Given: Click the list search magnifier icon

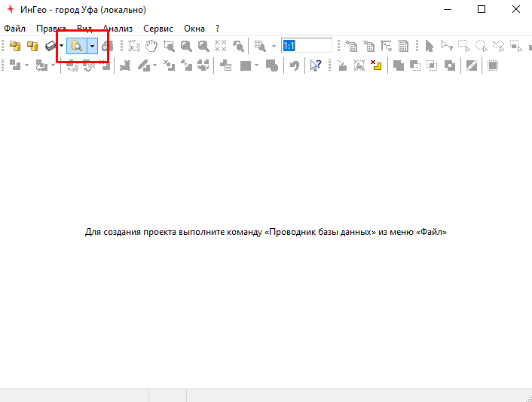Looking at the screenshot, I should (x=260, y=46).
